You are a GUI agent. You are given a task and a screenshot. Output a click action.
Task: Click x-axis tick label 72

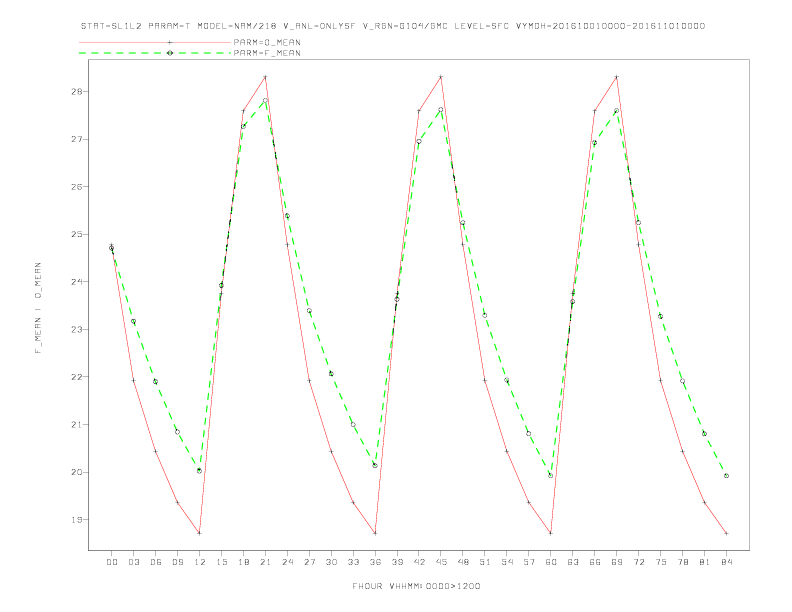pyautogui.click(x=638, y=562)
